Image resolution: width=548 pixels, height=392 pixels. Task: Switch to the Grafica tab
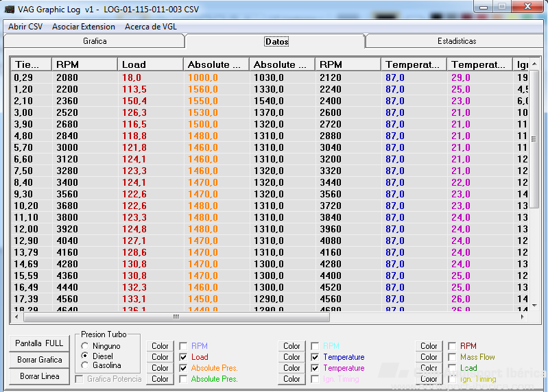95,41
